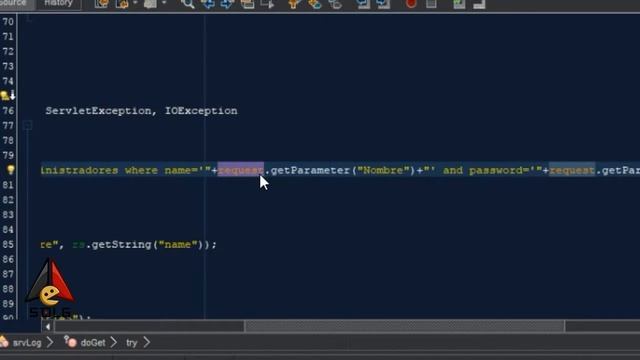This screenshot has width=640, height=360.
Task: Toggle Rectangular Selection toolbar icon
Action: click(267, 4)
